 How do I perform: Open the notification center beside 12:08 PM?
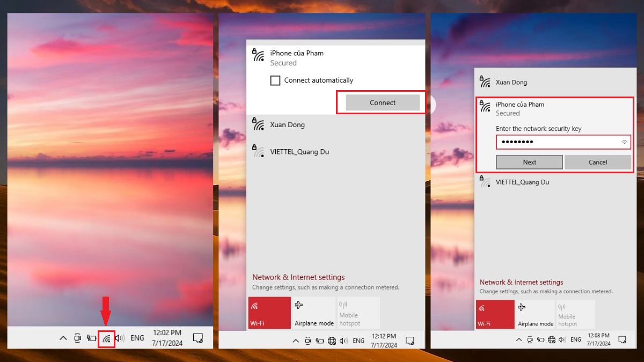point(623,339)
